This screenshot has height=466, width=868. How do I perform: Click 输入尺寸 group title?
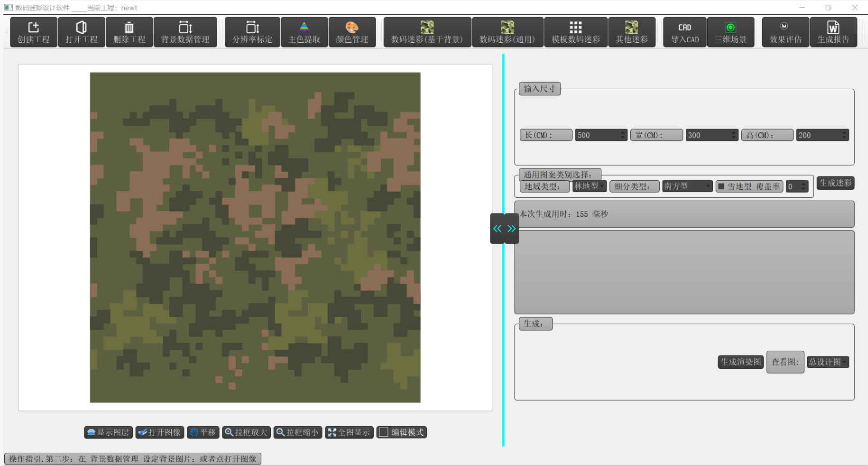tap(540, 89)
